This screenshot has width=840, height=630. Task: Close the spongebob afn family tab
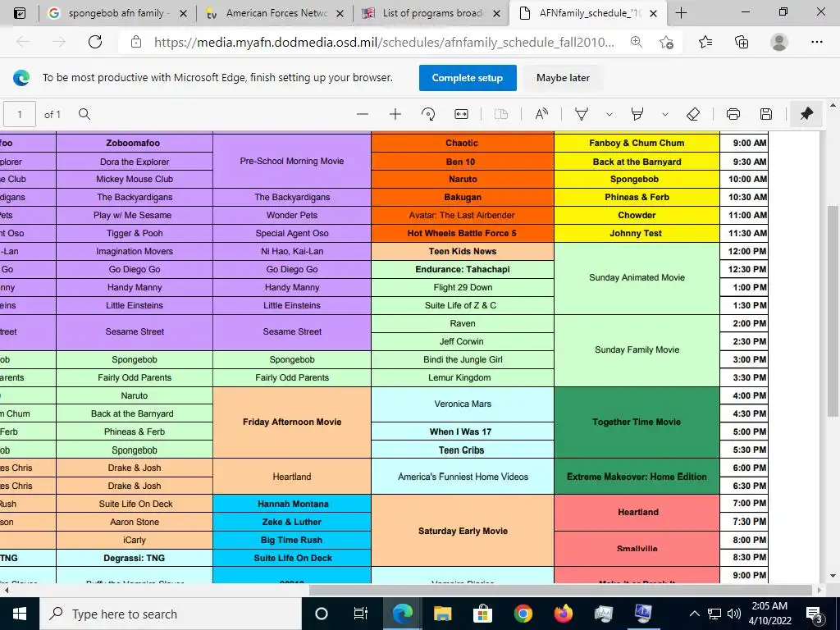[183, 13]
